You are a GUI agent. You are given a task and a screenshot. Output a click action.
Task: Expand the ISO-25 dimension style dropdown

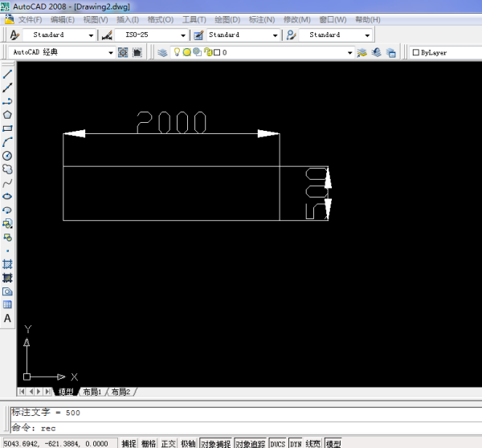pos(183,35)
